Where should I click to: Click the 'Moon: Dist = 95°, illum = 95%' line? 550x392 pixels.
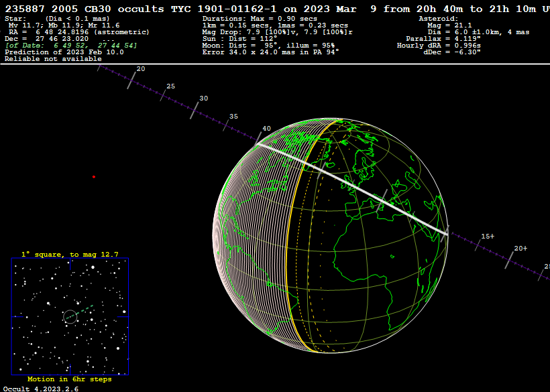tap(268, 45)
